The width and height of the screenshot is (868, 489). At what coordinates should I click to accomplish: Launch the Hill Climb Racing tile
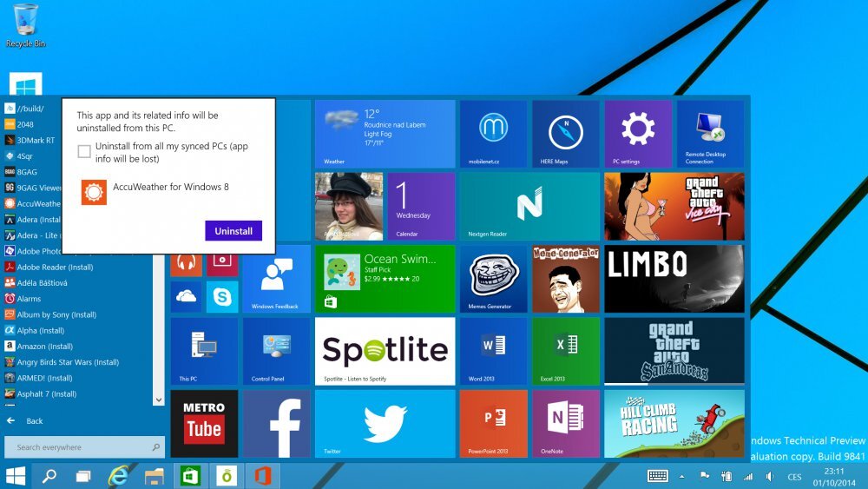click(x=674, y=424)
